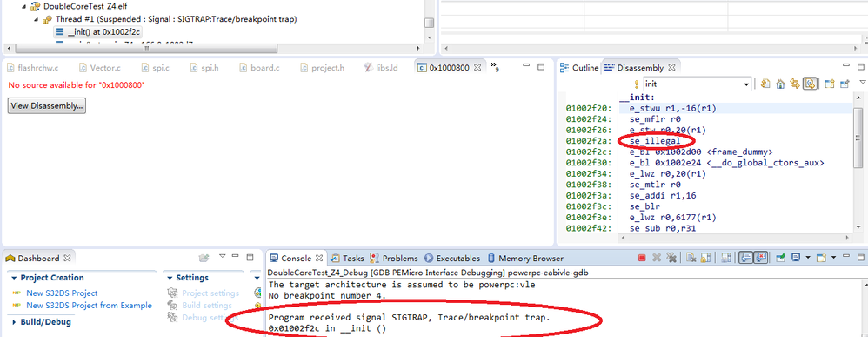This screenshot has width=868, height=337.
Task: Open Disassembly view menu triangle
Action: coord(863,83)
